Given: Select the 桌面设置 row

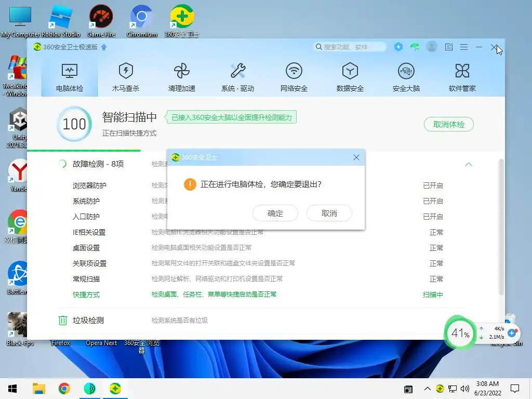Looking at the screenshot, I should coord(257,248).
